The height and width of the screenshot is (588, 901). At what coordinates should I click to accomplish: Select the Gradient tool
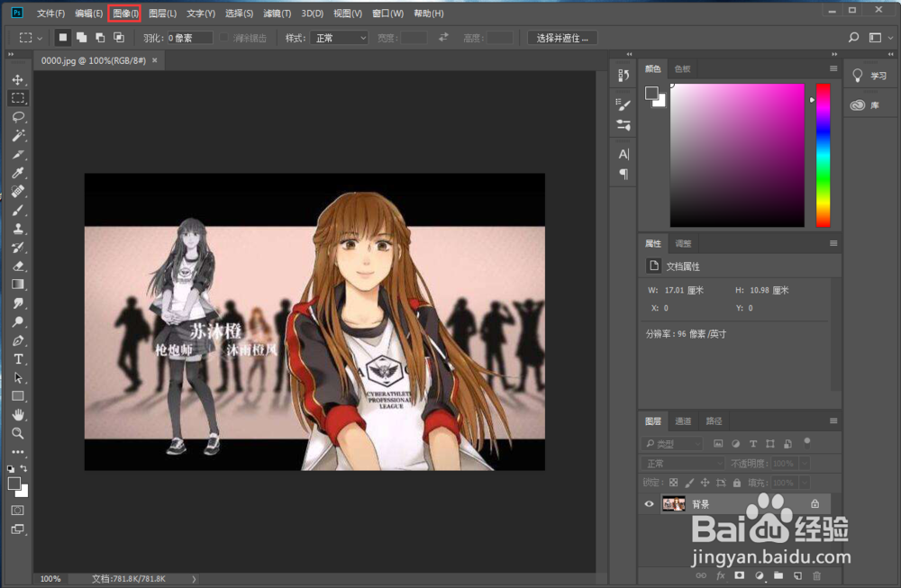point(18,285)
